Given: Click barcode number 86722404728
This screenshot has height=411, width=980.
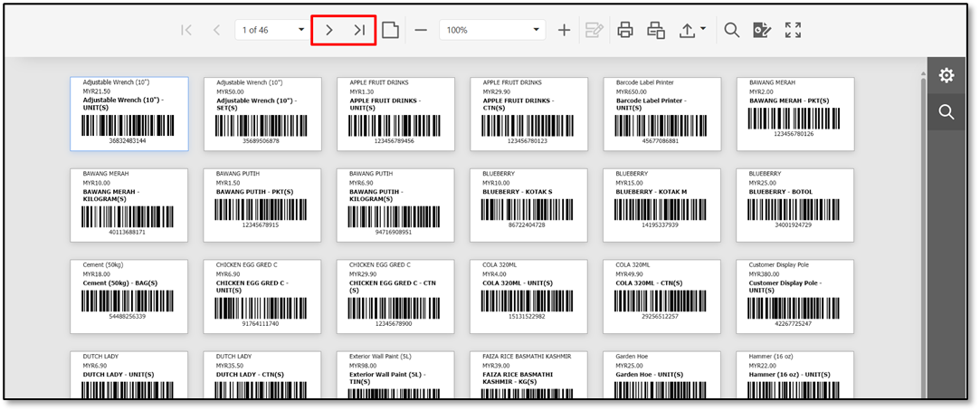Looking at the screenshot, I should point(527,225).
